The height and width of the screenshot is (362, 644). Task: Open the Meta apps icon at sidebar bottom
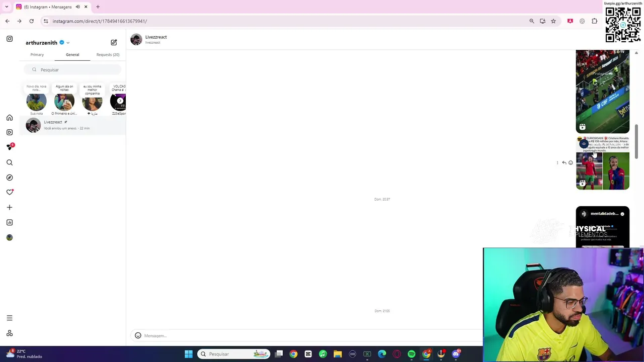click(x=10, y=333)
